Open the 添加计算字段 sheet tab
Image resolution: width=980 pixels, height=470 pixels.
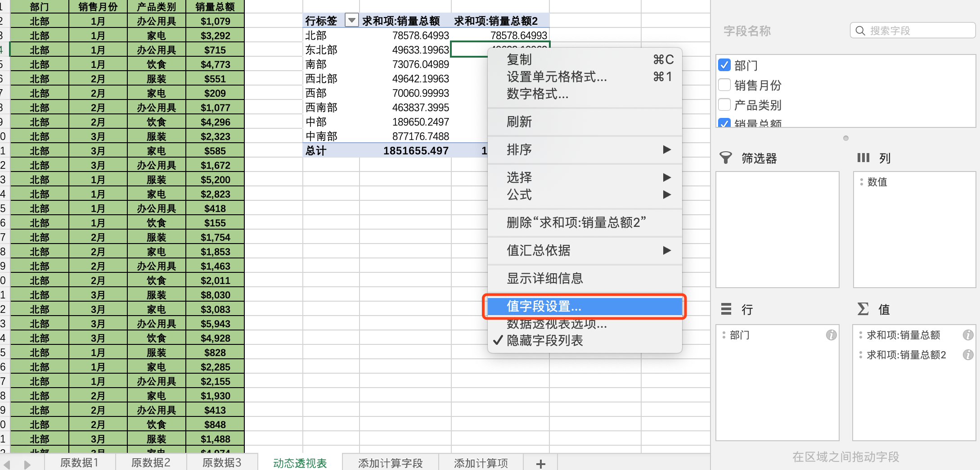[x=390, y=463]
